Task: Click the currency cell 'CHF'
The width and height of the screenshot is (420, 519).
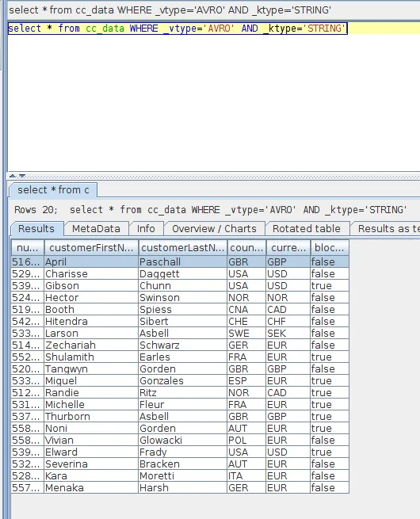Action: pos(288,322)
